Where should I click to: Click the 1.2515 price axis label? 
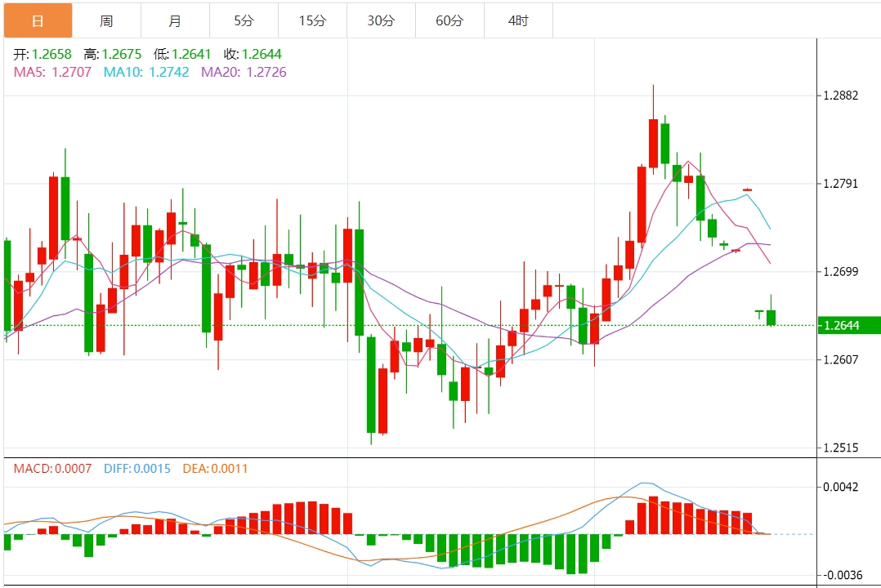click(840, 448)
